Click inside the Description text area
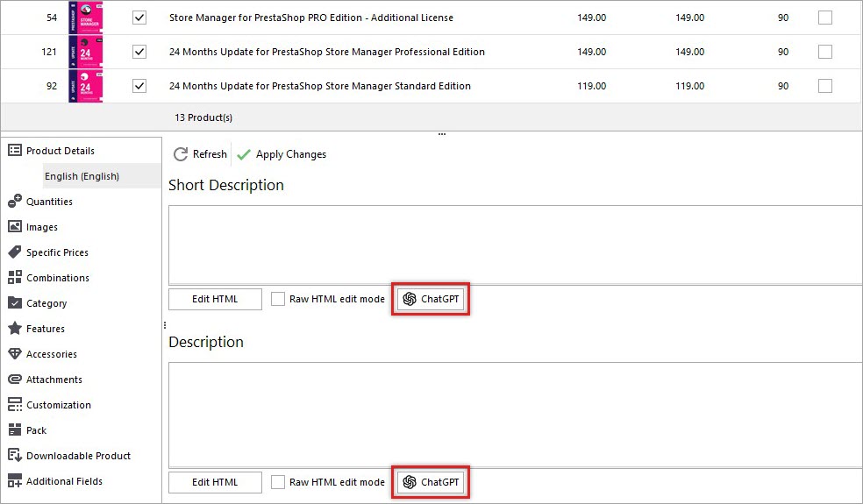Image resolution: width=863 pixels, height=504 pixels. pos(515,415)
